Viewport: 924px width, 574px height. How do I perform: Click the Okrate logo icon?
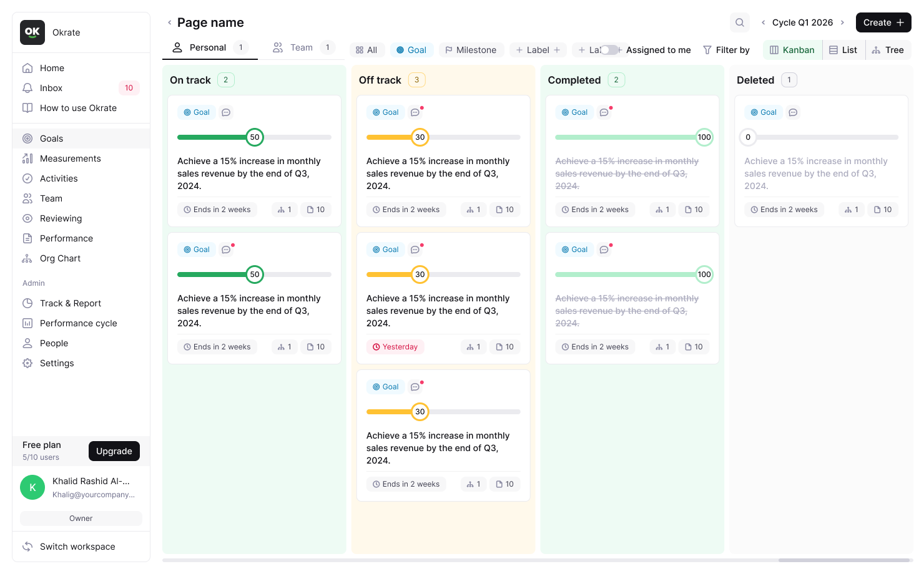tap(32, 32)
